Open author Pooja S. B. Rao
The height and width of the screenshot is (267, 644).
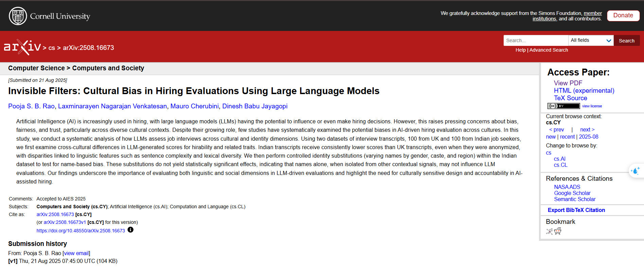tap(31, 106)
